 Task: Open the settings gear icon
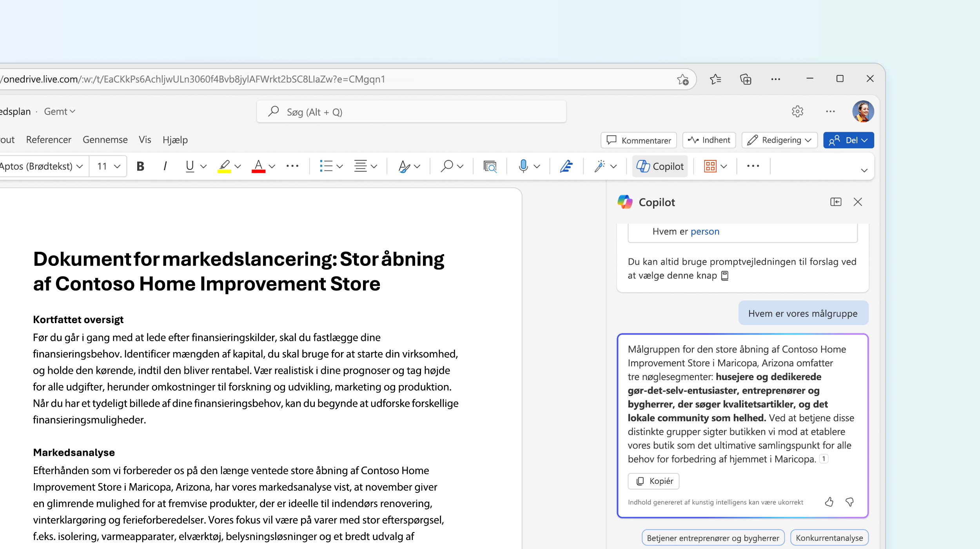pyautogui.click(x=797, y=112)
